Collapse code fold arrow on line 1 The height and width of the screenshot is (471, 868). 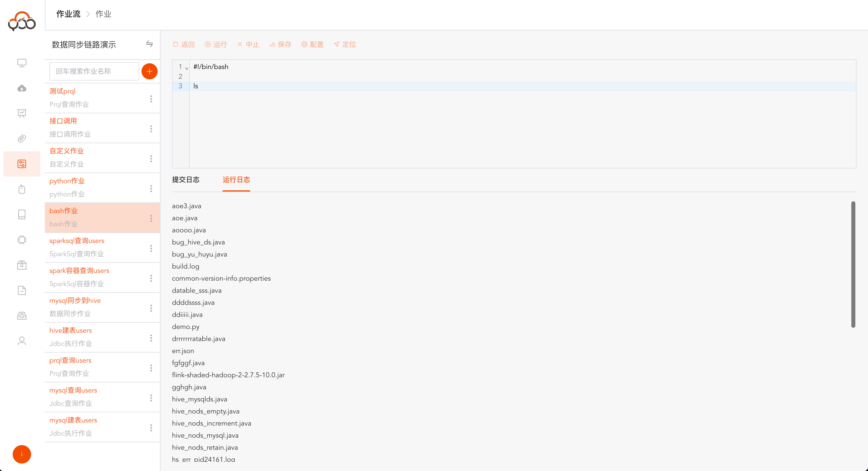pyautogui.click(x=187, y=68)
